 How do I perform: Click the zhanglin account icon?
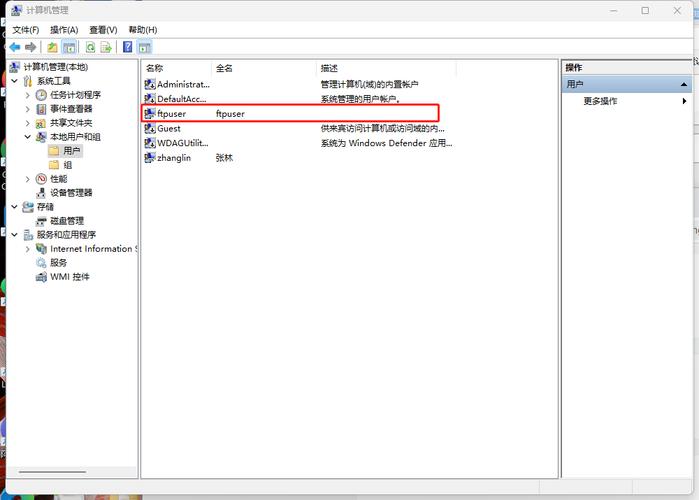(x=150, y=158)
